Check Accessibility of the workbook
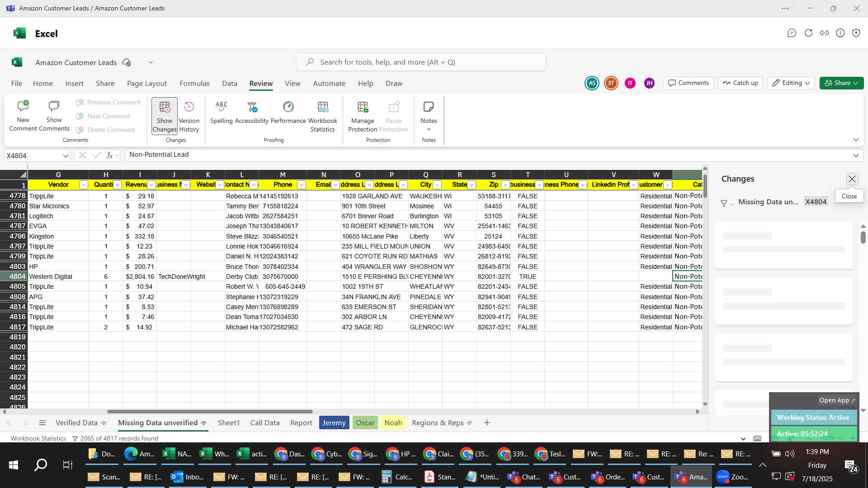868x488 pixels. [x=252, y=113]
